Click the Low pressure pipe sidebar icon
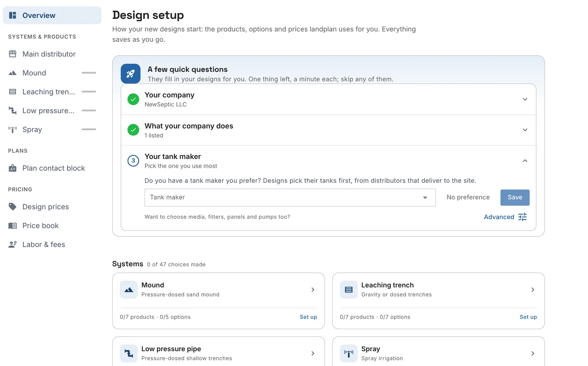This screenshot has height=366, width=588. (x=13, y=110)
